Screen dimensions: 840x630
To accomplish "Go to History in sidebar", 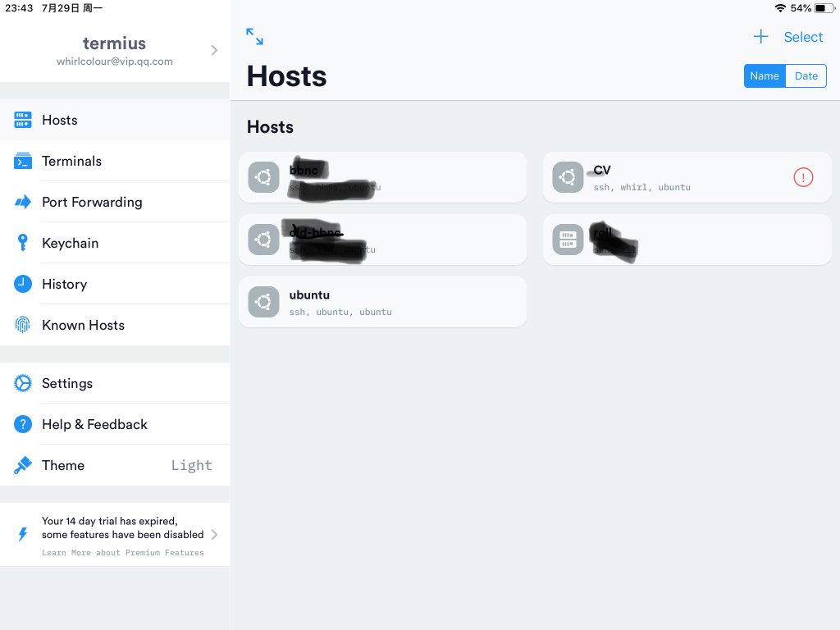I will coord(115,284).
